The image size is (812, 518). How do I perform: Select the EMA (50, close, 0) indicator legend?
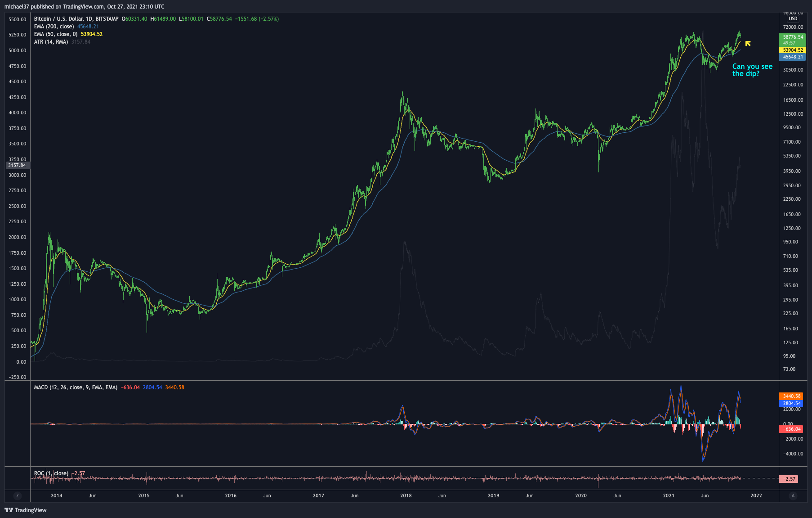(x=56, y=34)
